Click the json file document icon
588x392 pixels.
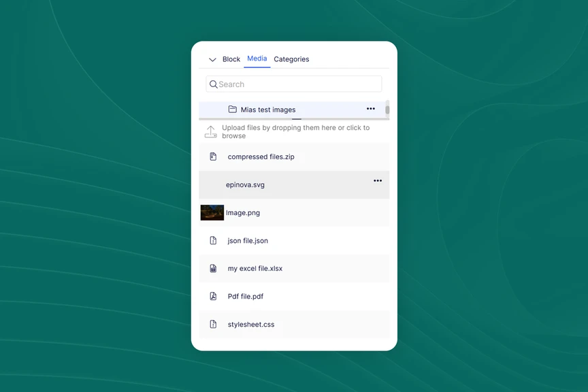tap(213, 240)
